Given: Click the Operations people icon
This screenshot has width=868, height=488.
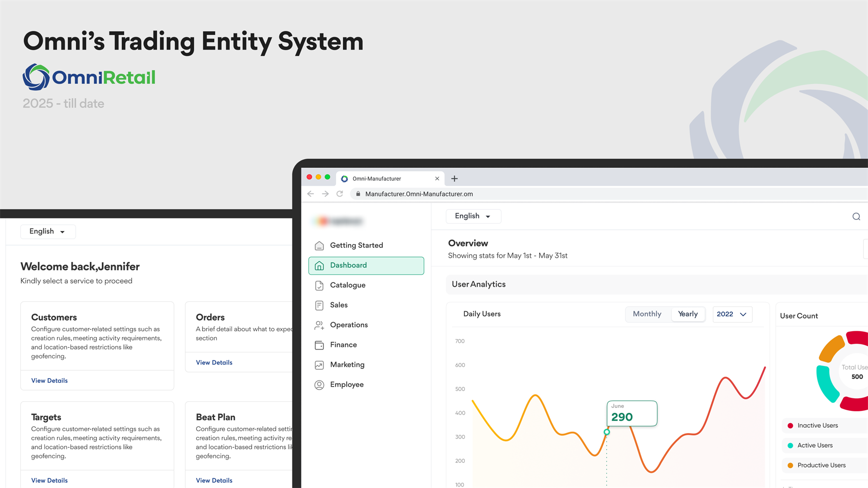Looking at the screenshot, I should tap(319, 325).
